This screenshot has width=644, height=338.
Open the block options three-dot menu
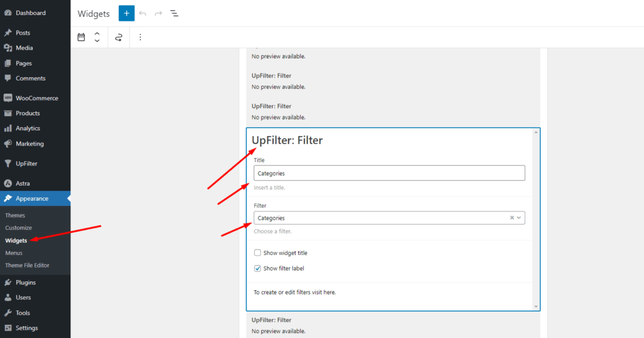click(x=140, y=37)
